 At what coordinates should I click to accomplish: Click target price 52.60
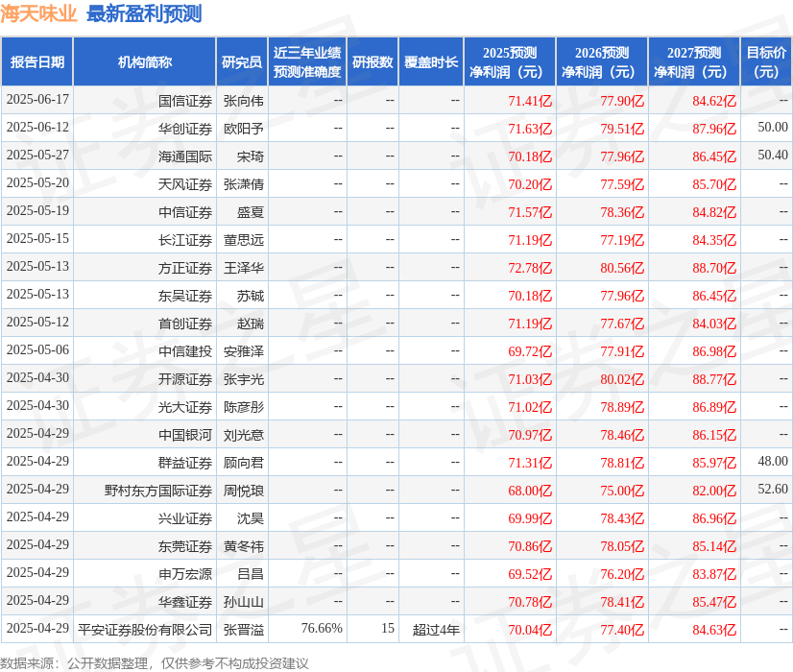click(x=773, y=489)
